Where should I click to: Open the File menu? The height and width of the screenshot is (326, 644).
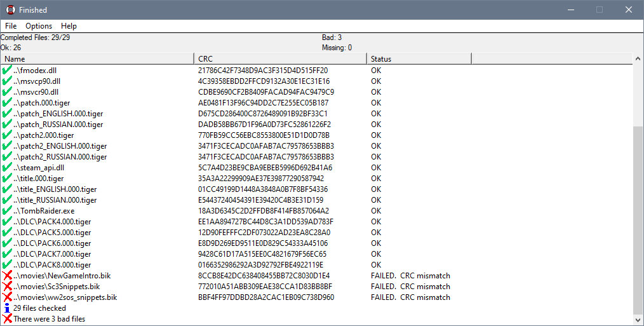point(11,26)
